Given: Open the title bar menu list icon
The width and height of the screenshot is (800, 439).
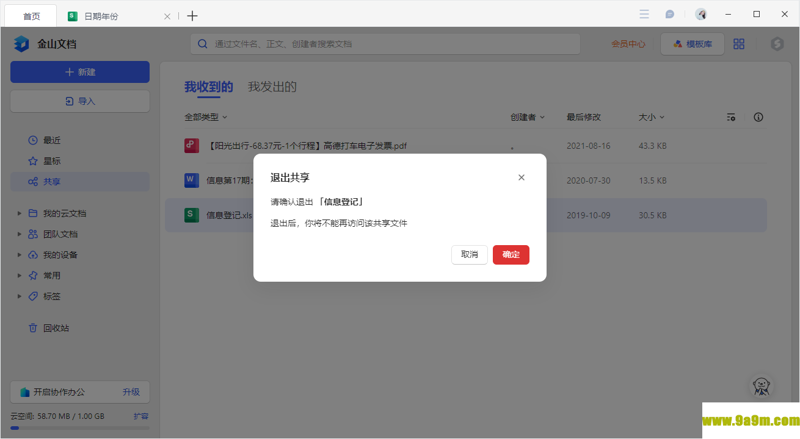Looking at the screenshot, I should pos(644,14).
